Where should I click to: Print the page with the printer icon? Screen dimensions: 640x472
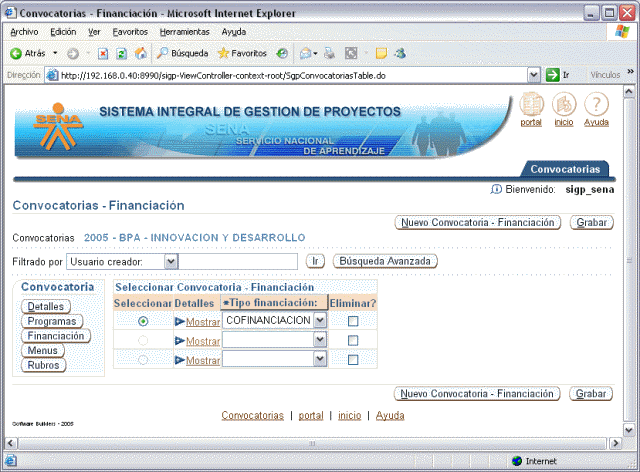click(x=330, y=53)
